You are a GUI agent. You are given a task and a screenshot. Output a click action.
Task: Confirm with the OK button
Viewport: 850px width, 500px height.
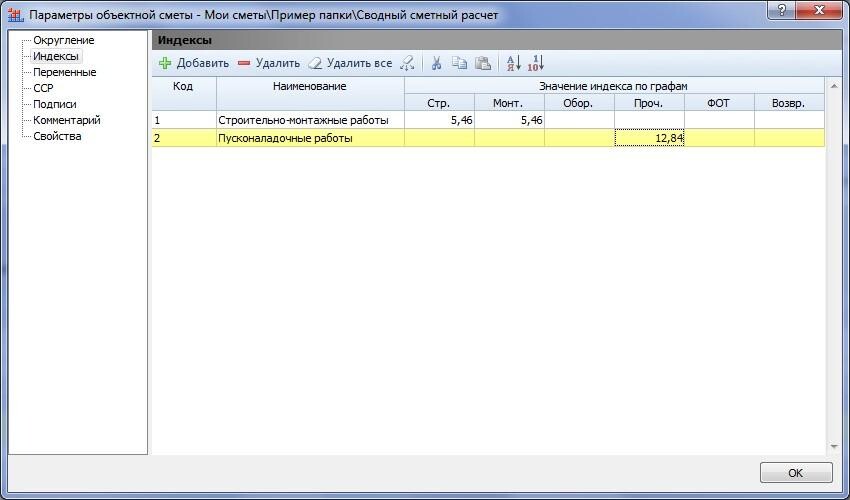click(796, 473)
